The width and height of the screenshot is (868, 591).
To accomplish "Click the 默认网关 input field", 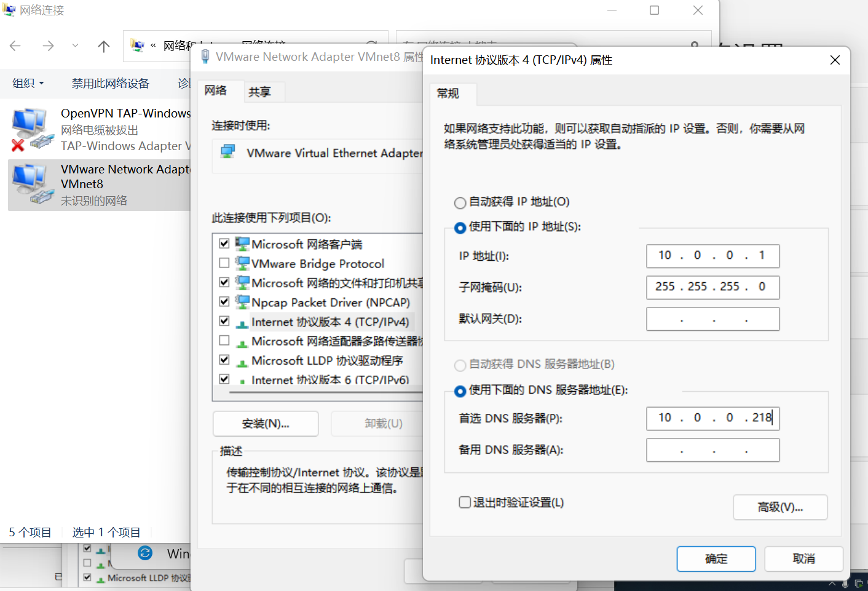I will 713,319.
